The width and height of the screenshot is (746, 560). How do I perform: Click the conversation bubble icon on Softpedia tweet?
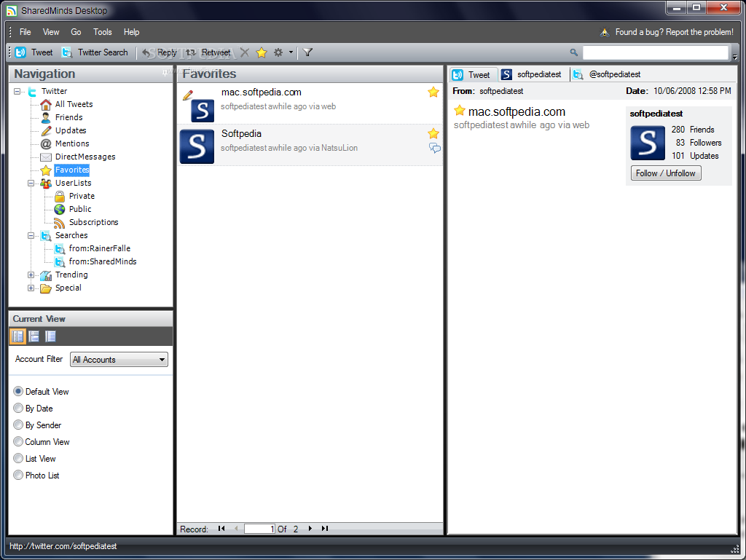point(435,148)
